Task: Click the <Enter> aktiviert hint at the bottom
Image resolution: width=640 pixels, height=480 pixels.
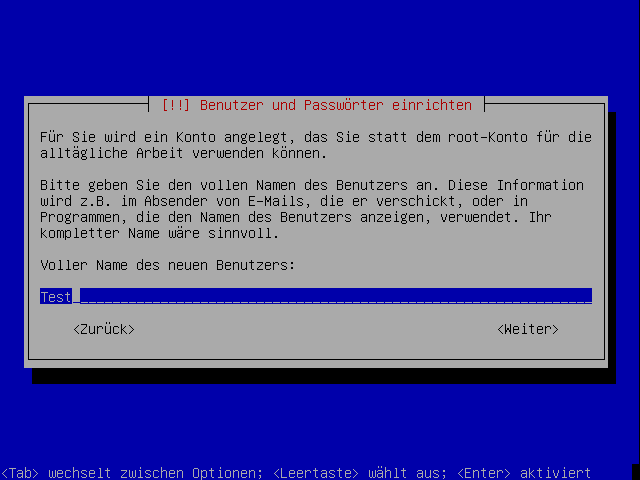Action: pos(524,473)
